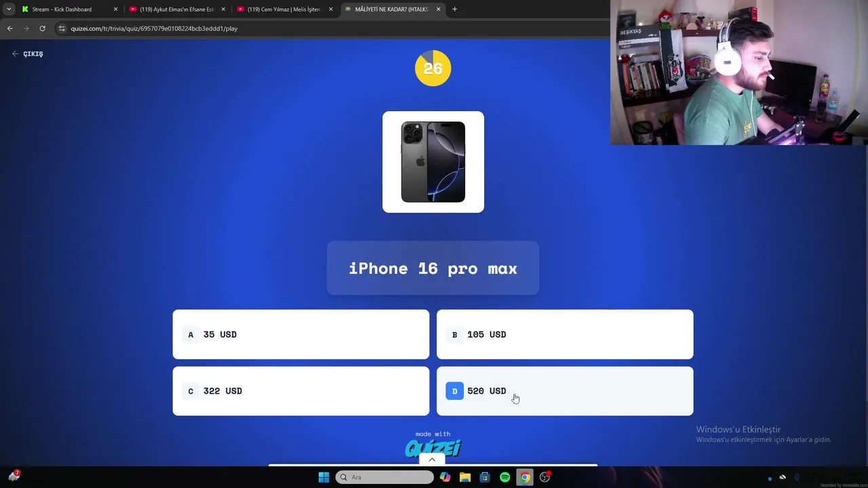This screenshot has width=868, height=488.
Task: Open Microsoft Store from the taskbar
Action: pos(484,477)
